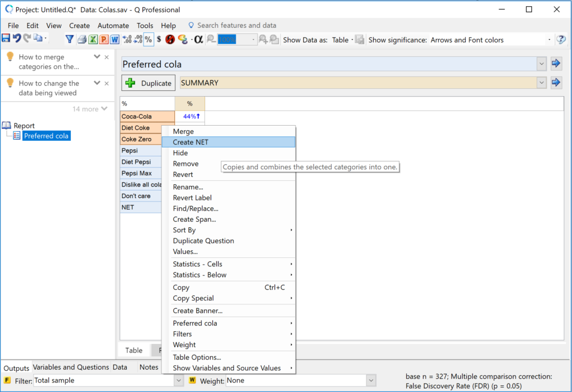The image size is (572, 392).
Task: Select the Report item in the tree
Action: coord(24,126)
